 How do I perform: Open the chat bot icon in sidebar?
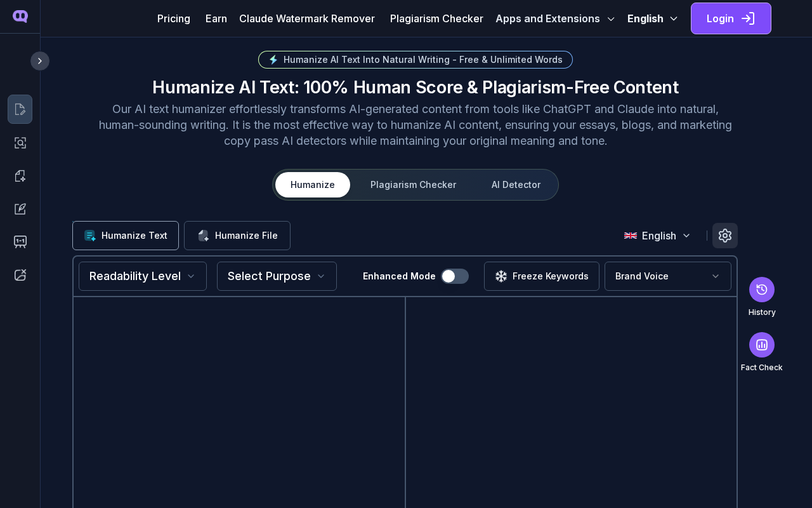pyautogui.click(x=20, y=242)
